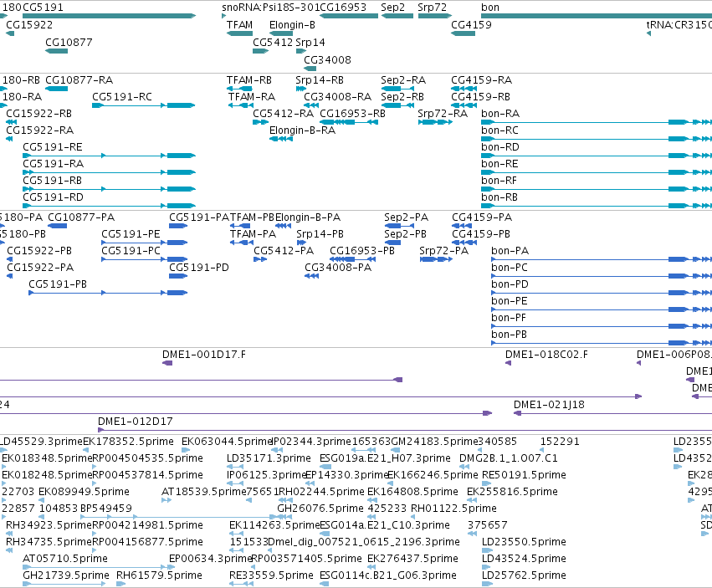Select transcript CG5191-RD label
712x588 pixels.
point(53,197)
